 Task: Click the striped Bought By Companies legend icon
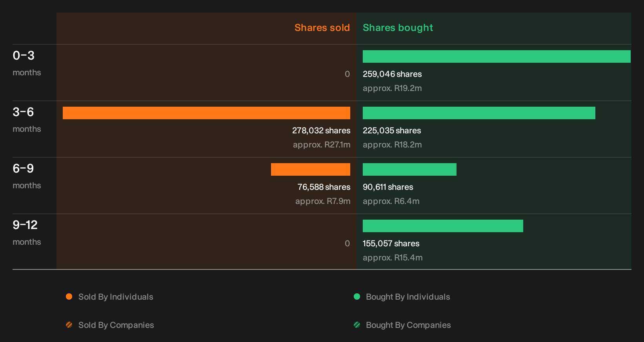coord(357,325)
